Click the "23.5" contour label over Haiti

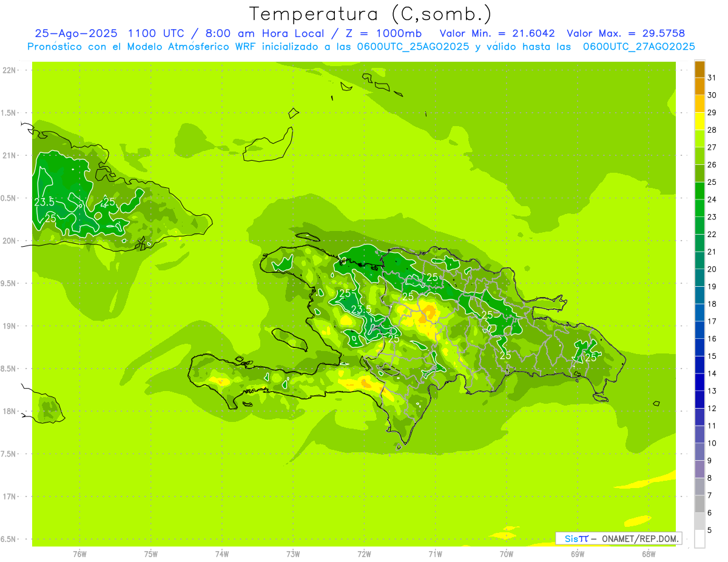[362, 310]
